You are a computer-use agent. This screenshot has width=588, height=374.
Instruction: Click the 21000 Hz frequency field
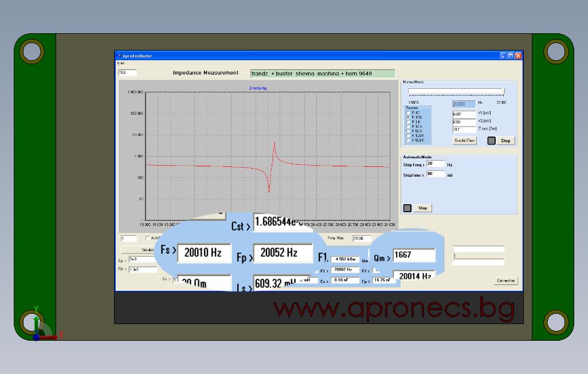point(464,104)
